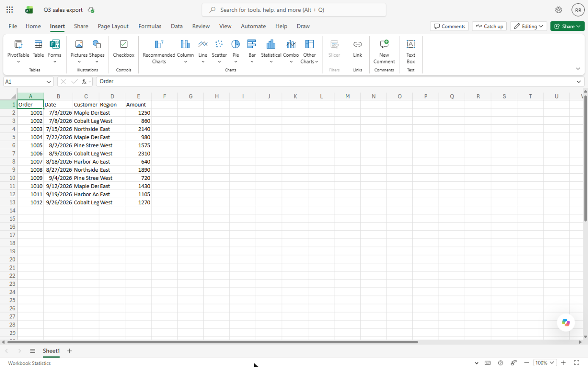Add a new sheet
588x367 pixels.
point(70,351)
